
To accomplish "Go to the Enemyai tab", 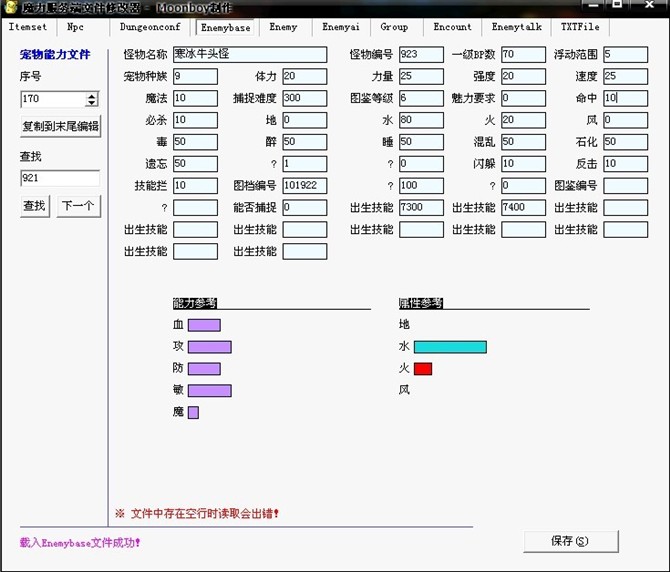I will coord(340,27).
